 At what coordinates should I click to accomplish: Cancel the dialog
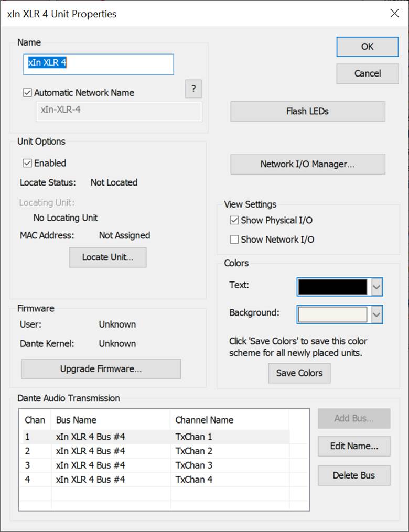coord(367,73)
